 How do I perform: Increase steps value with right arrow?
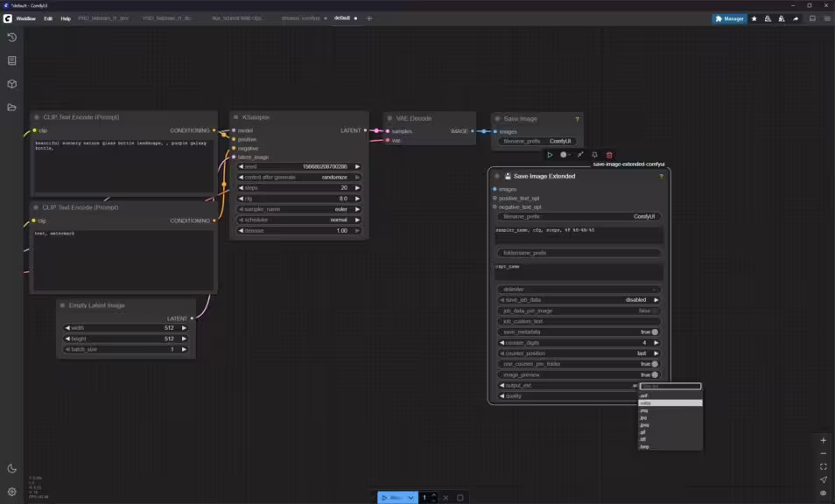pos(357,188)
